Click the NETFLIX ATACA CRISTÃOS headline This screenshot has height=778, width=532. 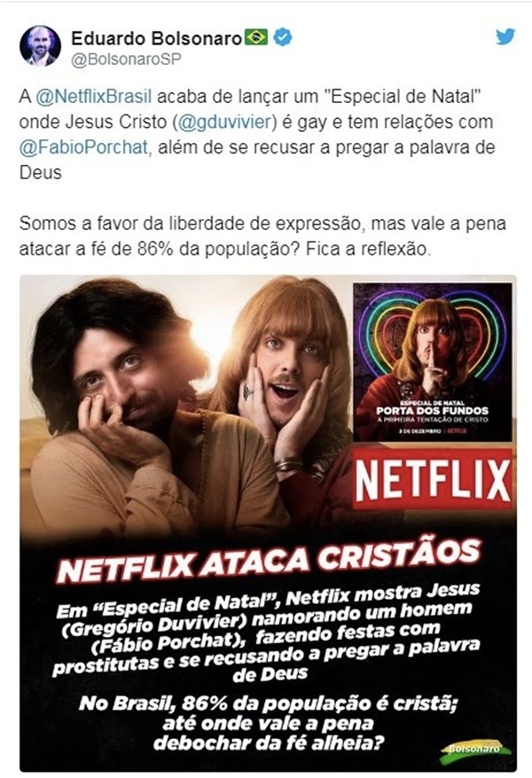click(x=270, y=559)
